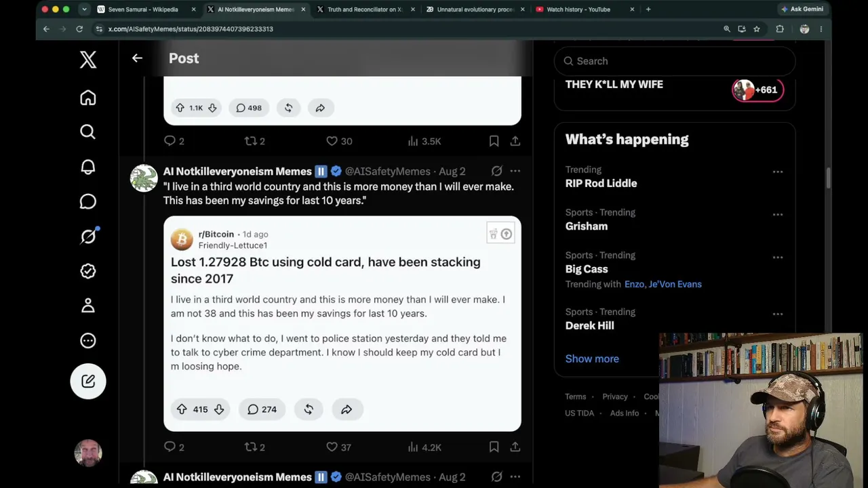Open the Big Cass trend

(x=587, y=268)
